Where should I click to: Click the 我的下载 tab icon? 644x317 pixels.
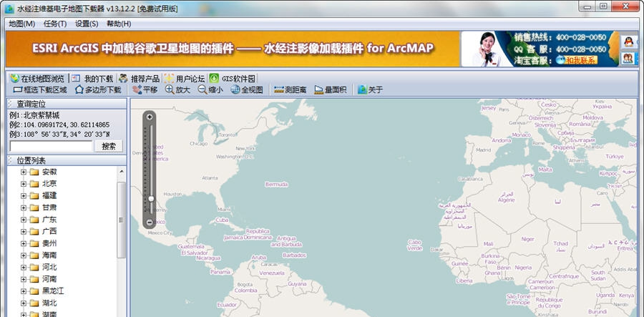[x=76, y=78]
